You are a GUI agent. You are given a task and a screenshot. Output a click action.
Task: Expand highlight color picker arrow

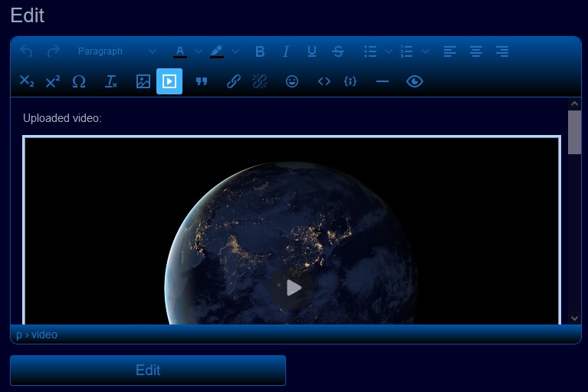coord(235,51)
